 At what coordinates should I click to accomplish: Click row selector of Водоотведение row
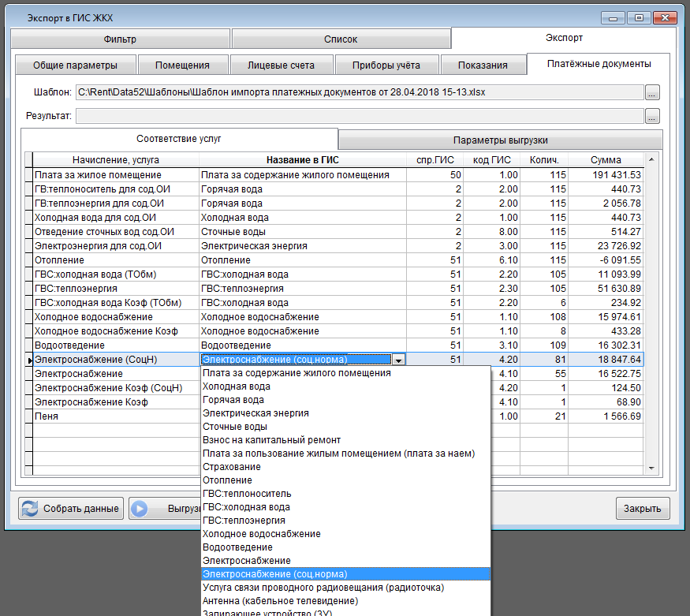click(x=28, y=345)
